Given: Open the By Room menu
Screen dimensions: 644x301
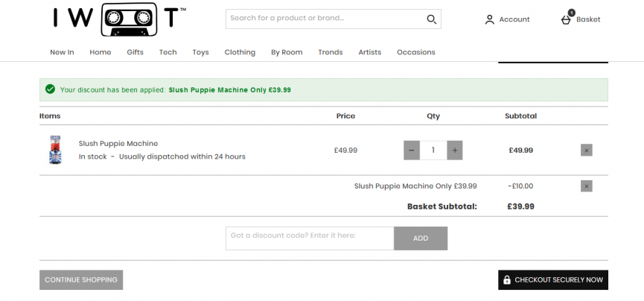Looking at the screenshot, I should tap(287, 52).
